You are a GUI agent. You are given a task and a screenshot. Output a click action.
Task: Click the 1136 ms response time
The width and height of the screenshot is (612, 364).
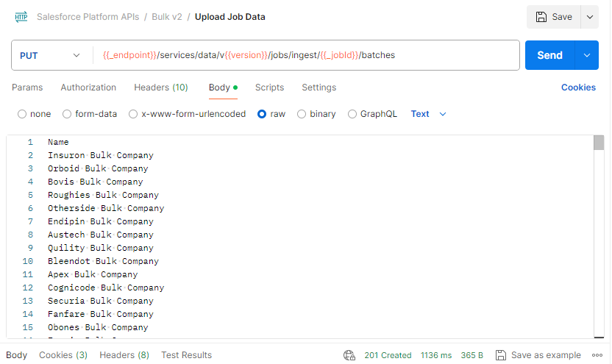(x=436, y=355)
